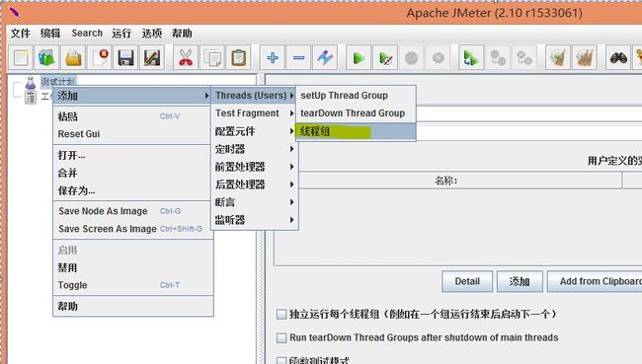Image resolution: width=642 pixels, height=364 pixels.
Task: Save the test plan with floppy icon
Action: point(125,57)
